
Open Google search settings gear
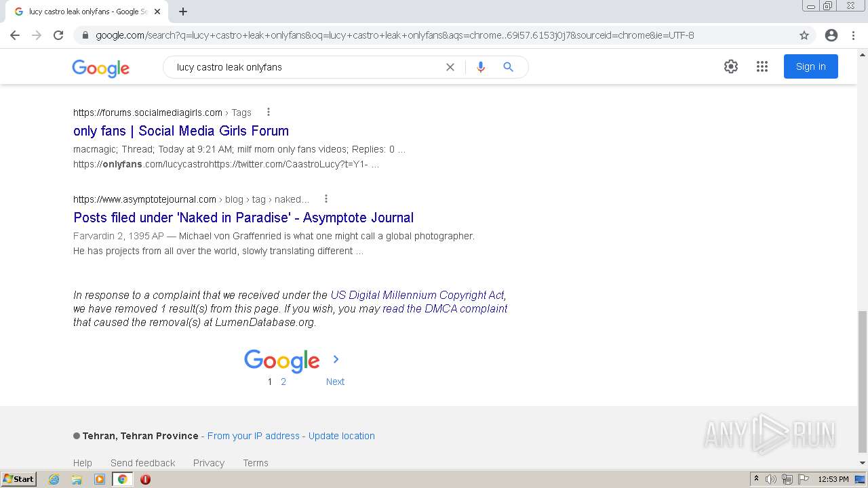pos(730,66)
